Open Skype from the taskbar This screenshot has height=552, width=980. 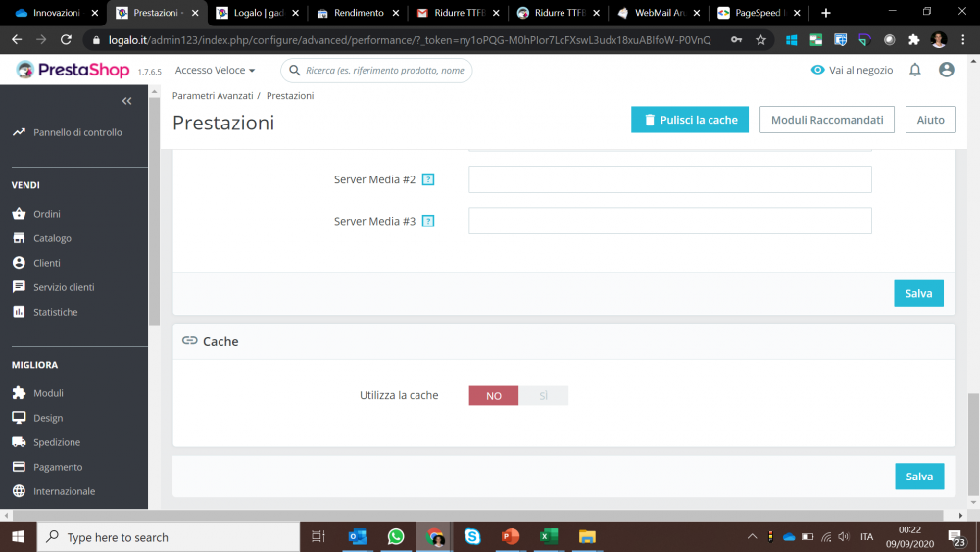point(472,537)
